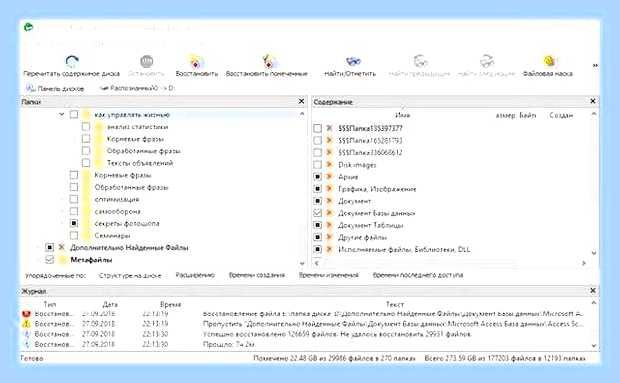Click red X icon beside Дополнительно Найденные Файлы
This screenshot has width=620, height=383.
point(61,247)
